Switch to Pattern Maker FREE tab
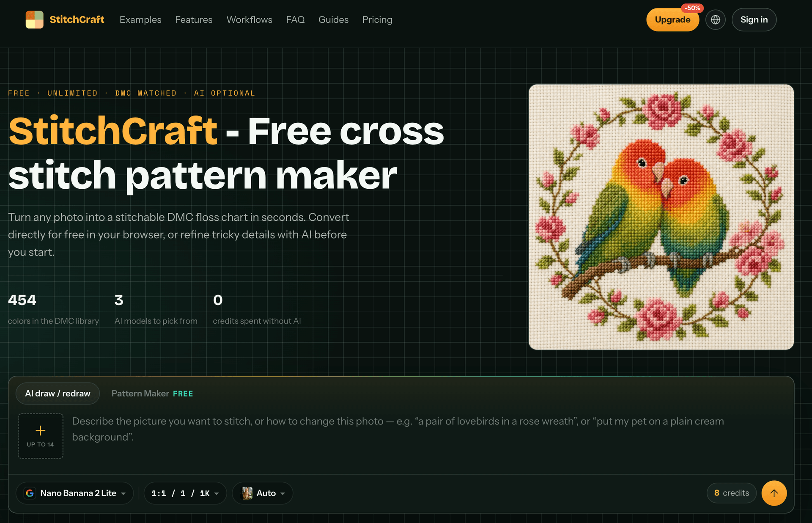 152,394
